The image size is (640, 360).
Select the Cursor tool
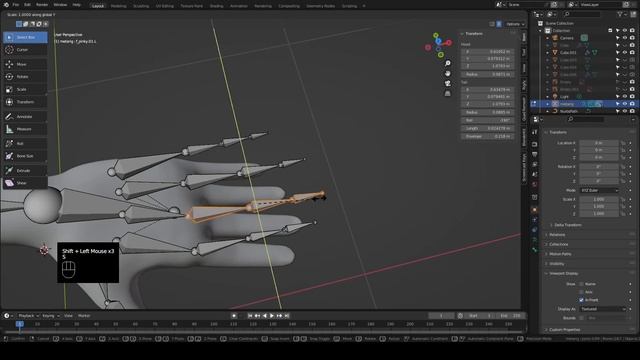tap(25, 50)
